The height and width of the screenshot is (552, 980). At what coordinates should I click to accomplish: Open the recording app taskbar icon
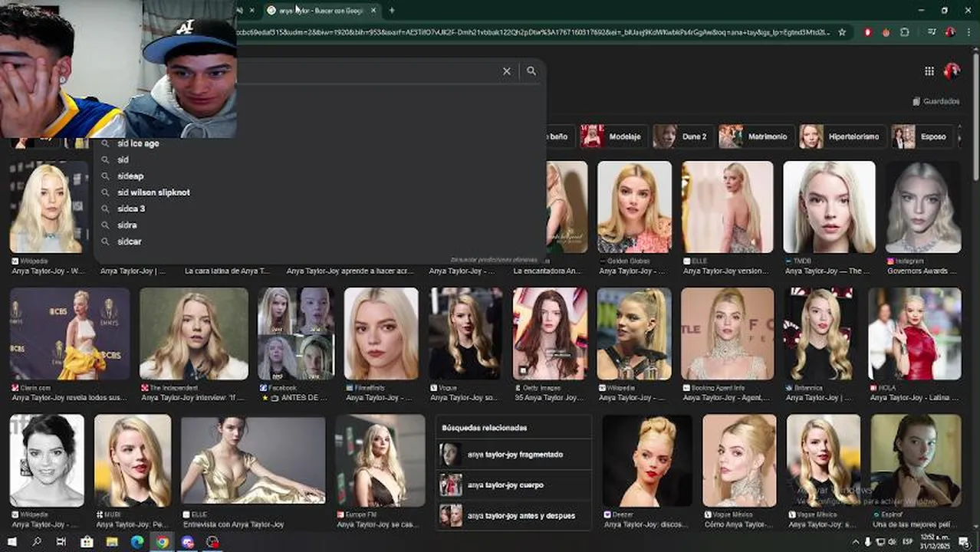tap(212, 542)
